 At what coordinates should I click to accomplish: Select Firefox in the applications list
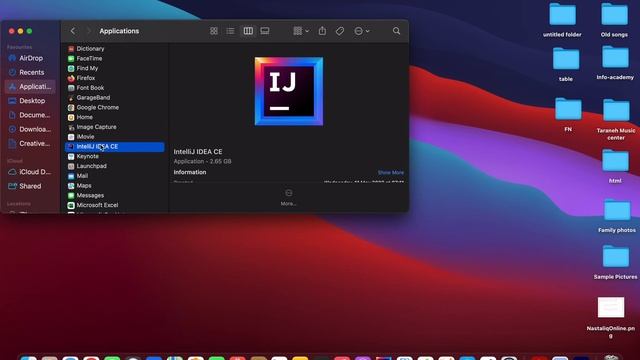tap(115, 78)
